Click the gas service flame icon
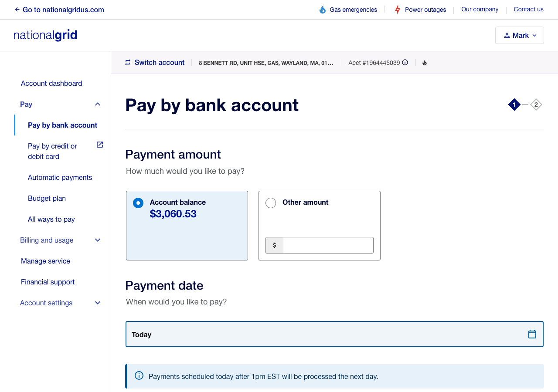This screenshot has height=392, width=558. pos(425,63)
